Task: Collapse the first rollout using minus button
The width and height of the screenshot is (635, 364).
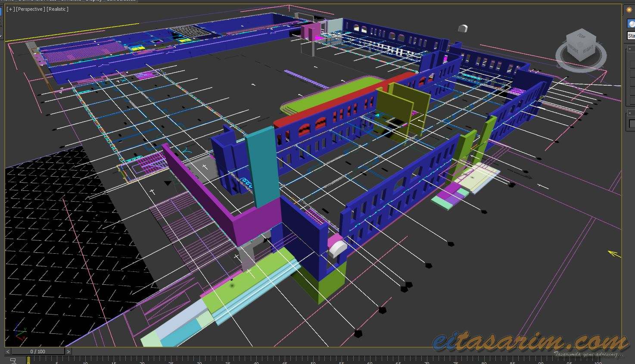Action: (x=629, y=49)
